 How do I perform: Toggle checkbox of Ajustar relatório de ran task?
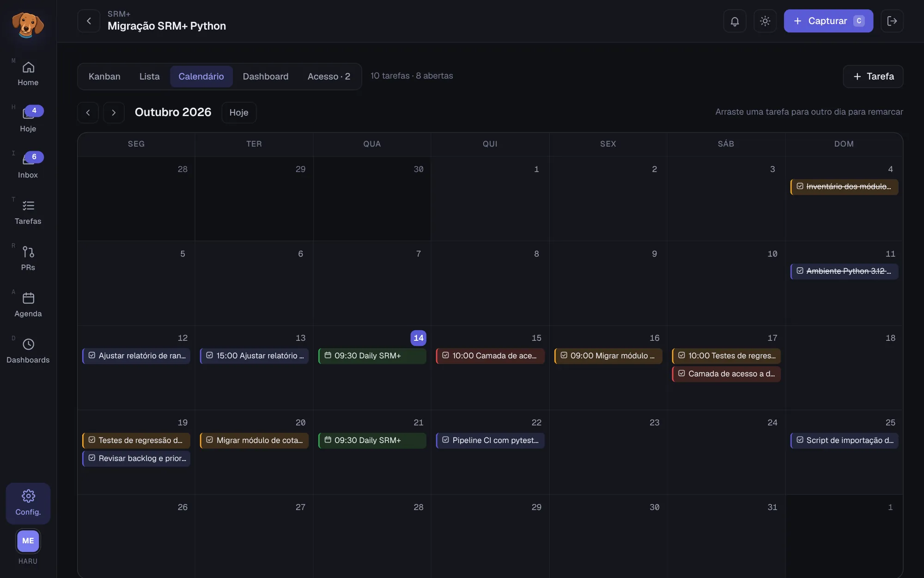[92, 356]
